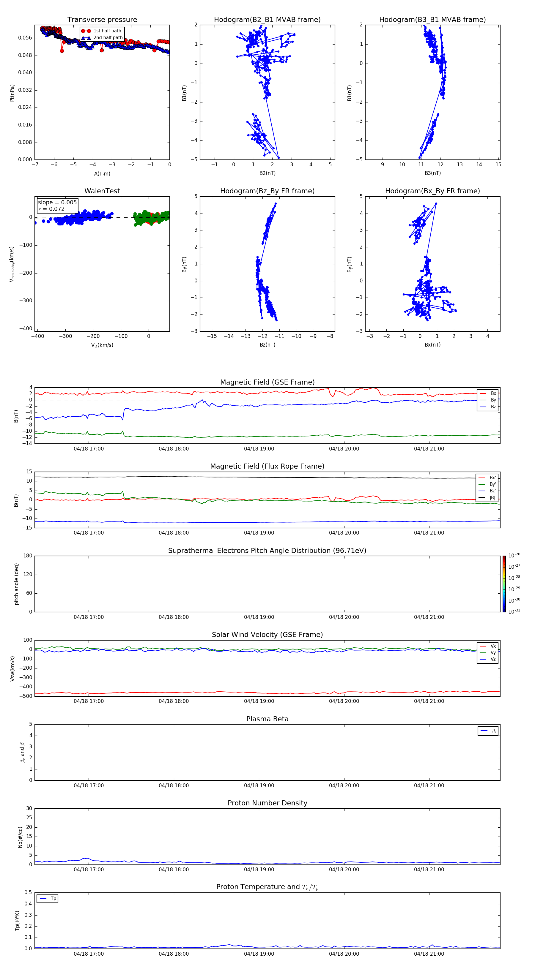
Task: Click the 'Plasma Beta' plot title
Action: (x=267, y=719)
